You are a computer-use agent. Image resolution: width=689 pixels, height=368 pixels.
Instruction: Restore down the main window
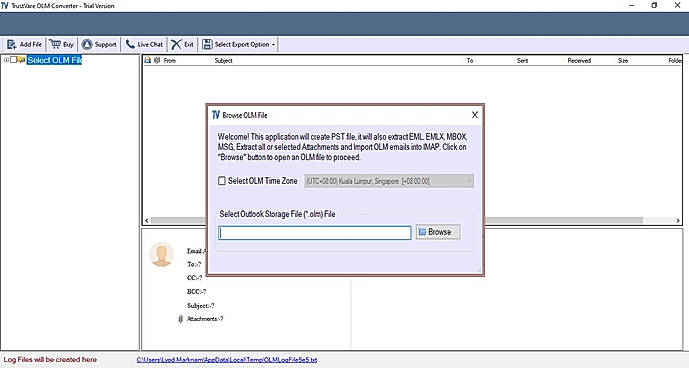pos(654,5)
